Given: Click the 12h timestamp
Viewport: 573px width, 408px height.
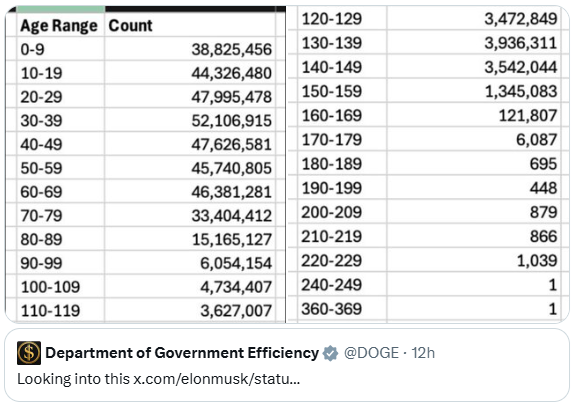Looking at the screenshot, I should pos(423,353).
